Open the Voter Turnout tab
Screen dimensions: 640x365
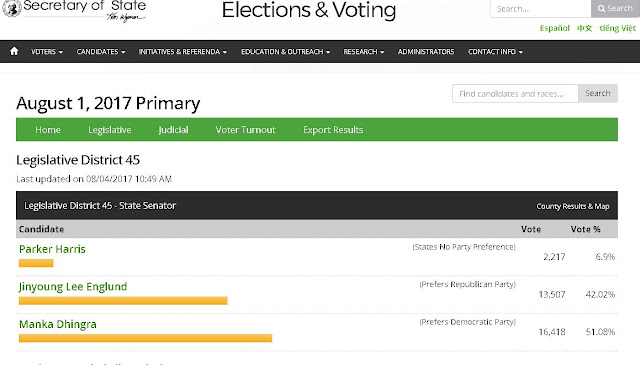(245, 130)
